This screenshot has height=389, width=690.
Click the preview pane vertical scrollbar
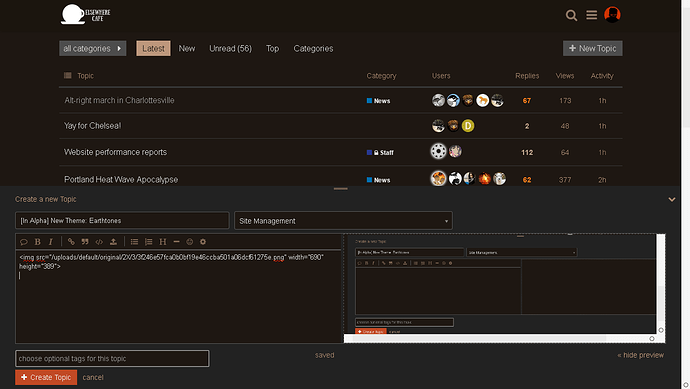(x=661, y=284)
